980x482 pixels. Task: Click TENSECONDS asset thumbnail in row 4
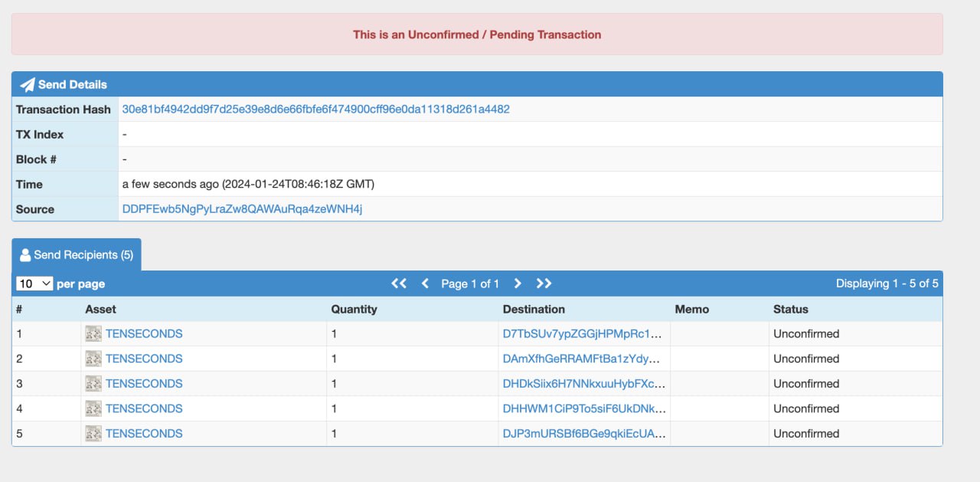(93, 408)
